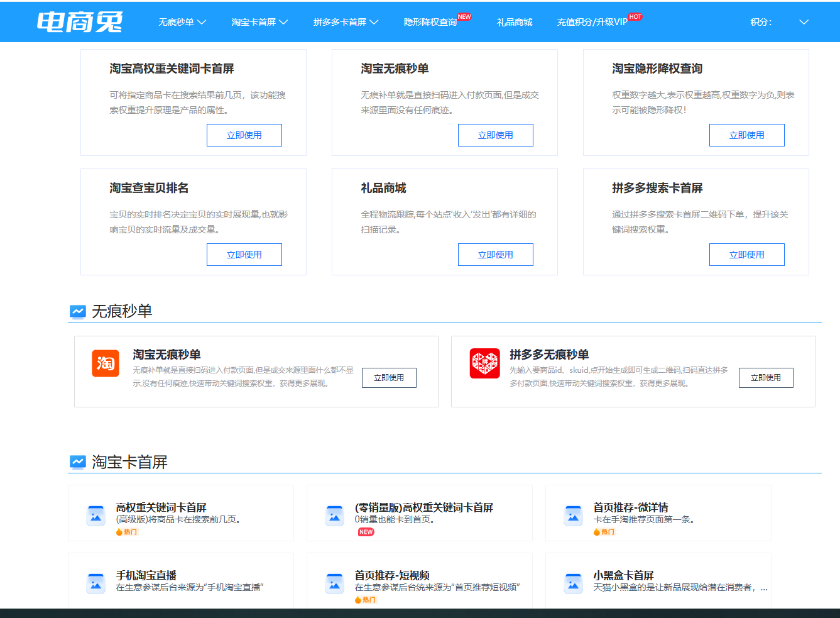Click the Taobao orange icon

(x=106, y=363)
